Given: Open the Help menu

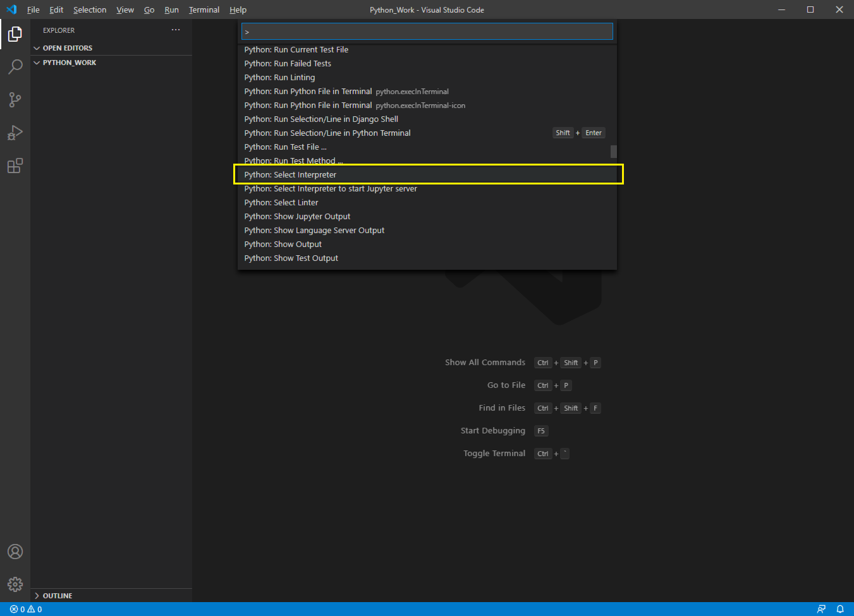Looking at the screenshot, I should pyautogui.click(x=238, y=9).
